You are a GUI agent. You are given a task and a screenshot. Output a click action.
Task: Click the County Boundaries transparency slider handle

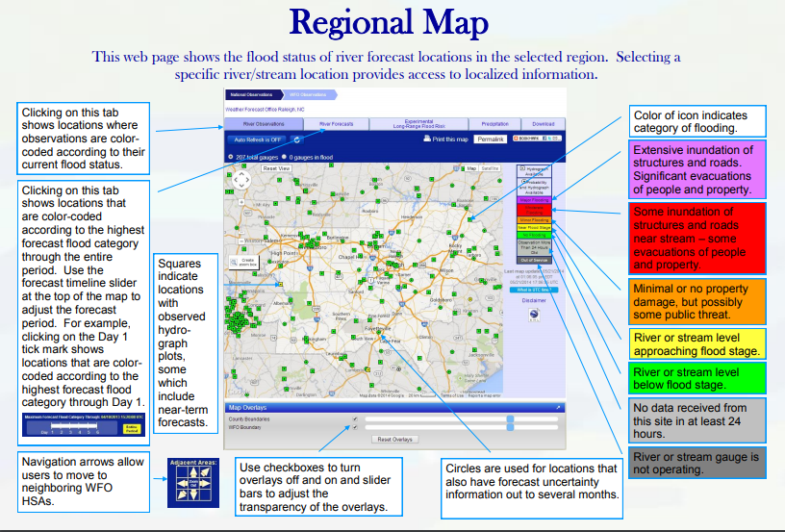[510, 418]
